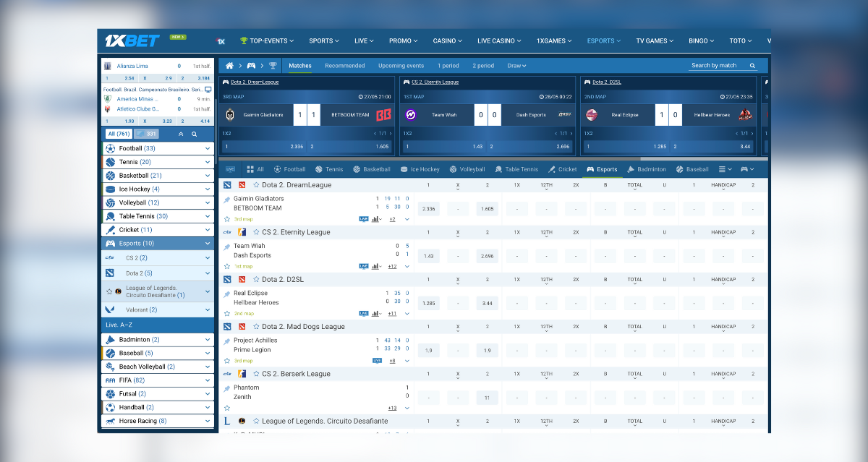Screen dimensions: 868x462
Task: Star the Gaimin Gladiators 3rd map match
Action: (x=227, y=219)
